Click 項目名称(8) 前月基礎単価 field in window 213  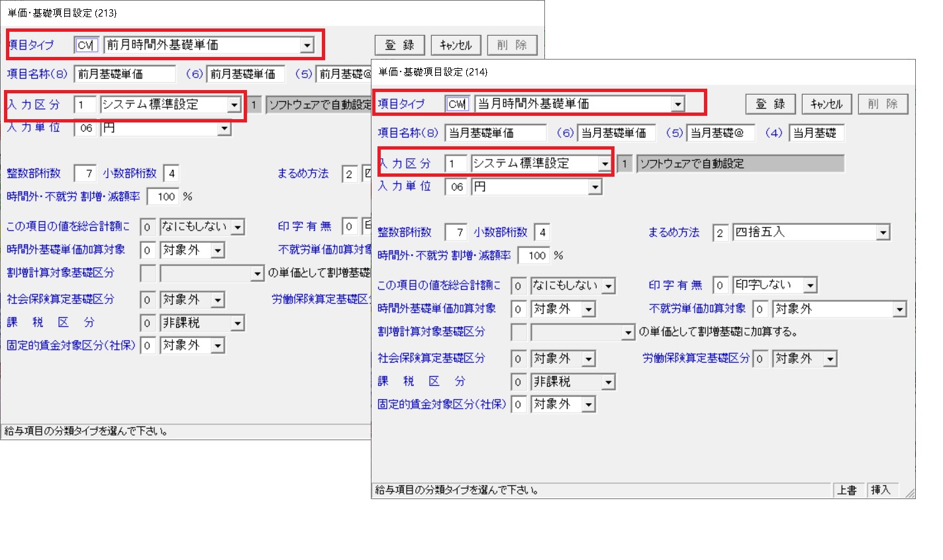click(x=124, y=74)
